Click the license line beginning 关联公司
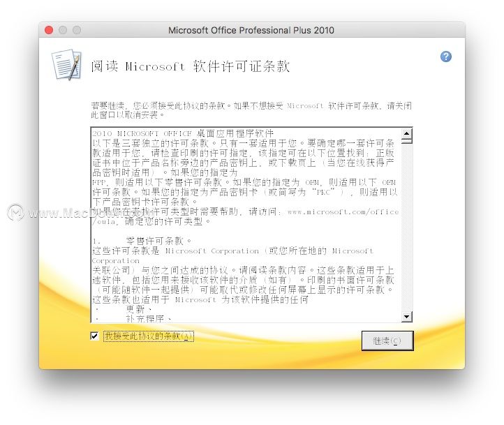 click(x=243, y=271)
